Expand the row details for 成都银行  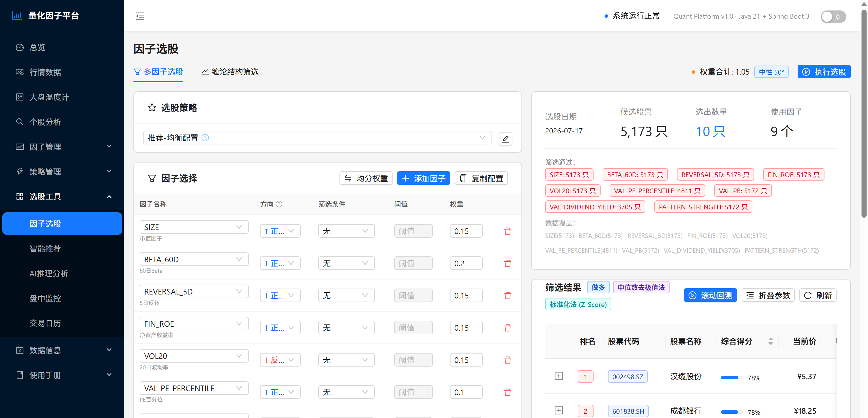coord(558,411)
